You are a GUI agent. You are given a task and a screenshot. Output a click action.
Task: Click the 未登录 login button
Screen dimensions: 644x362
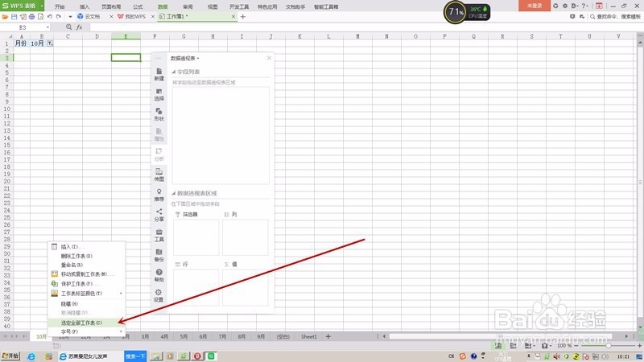[x=535, y=6]
